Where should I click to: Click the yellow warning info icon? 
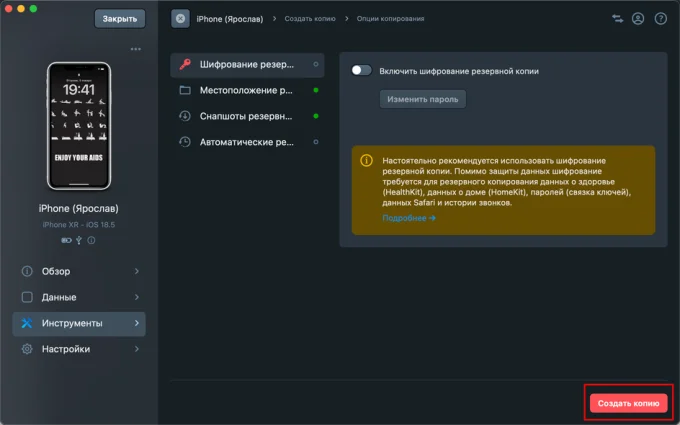(x=366, y=160)
